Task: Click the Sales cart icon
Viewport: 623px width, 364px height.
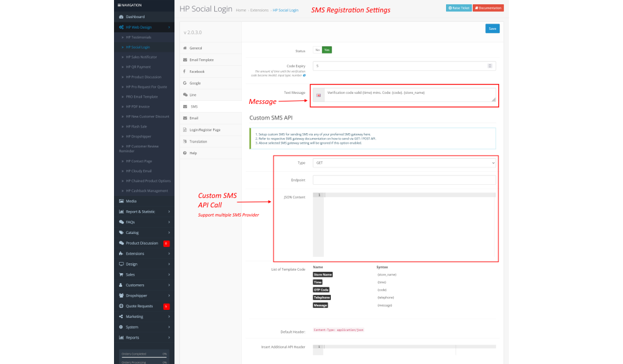Action: tap(121, 274)
